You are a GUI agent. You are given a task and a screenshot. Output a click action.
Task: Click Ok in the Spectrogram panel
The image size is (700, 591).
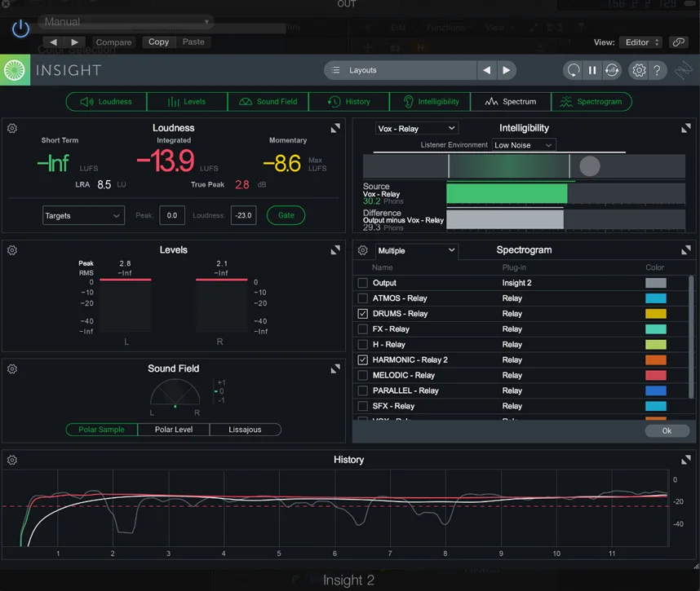pyautogui.click(x=667, y=430)
